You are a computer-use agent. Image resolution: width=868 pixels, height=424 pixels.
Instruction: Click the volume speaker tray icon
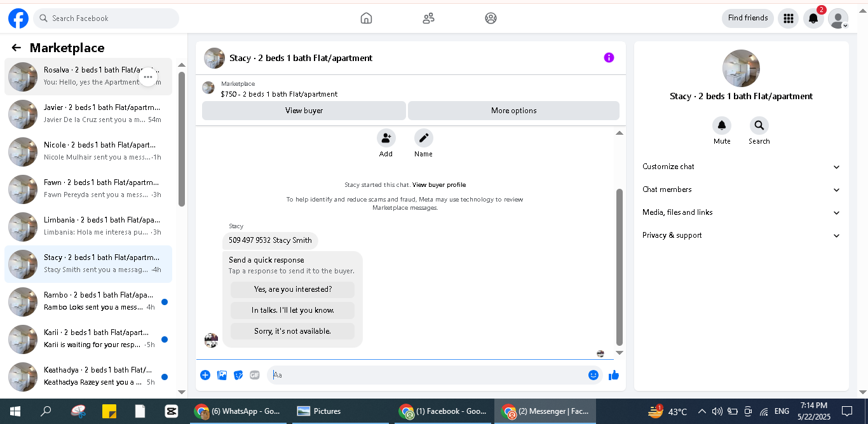coord(717,411)
